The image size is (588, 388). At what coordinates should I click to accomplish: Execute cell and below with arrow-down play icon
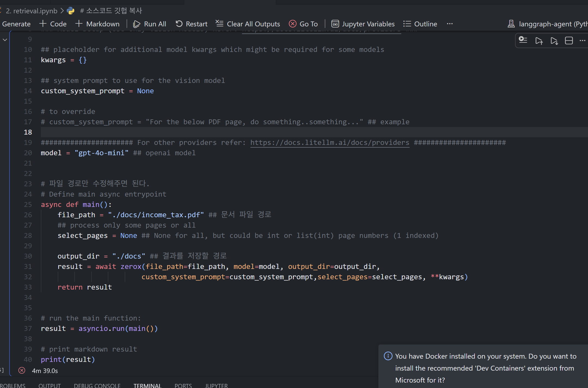coord(554,41)
